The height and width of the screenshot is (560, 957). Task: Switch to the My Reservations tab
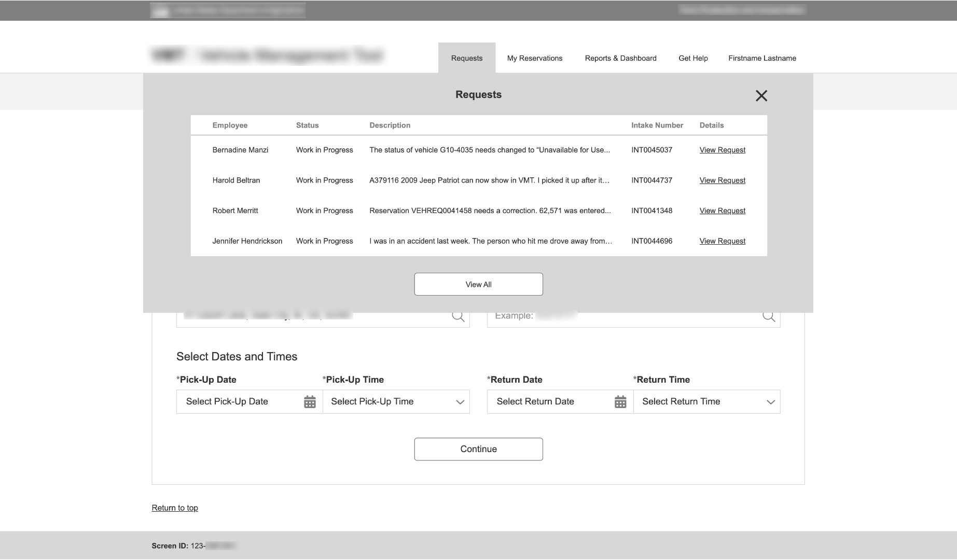pos(534,58)
